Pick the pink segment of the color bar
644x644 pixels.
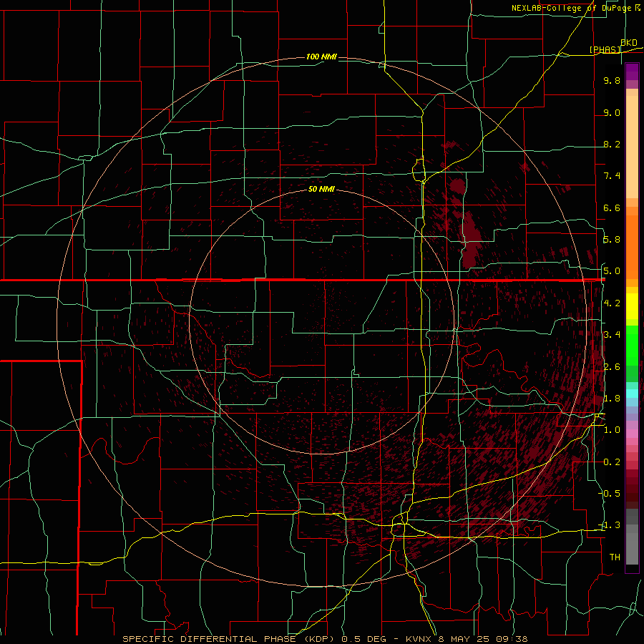(632, 434)
